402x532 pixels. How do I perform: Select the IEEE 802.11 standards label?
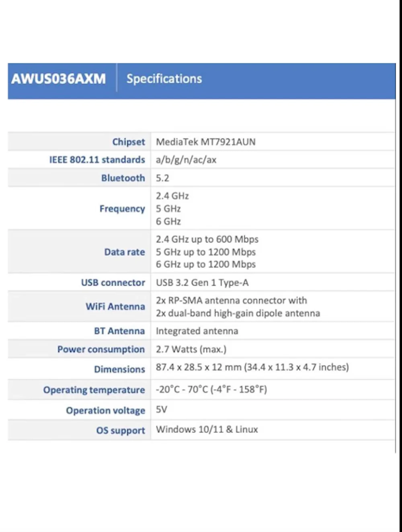tap(97, 160)
